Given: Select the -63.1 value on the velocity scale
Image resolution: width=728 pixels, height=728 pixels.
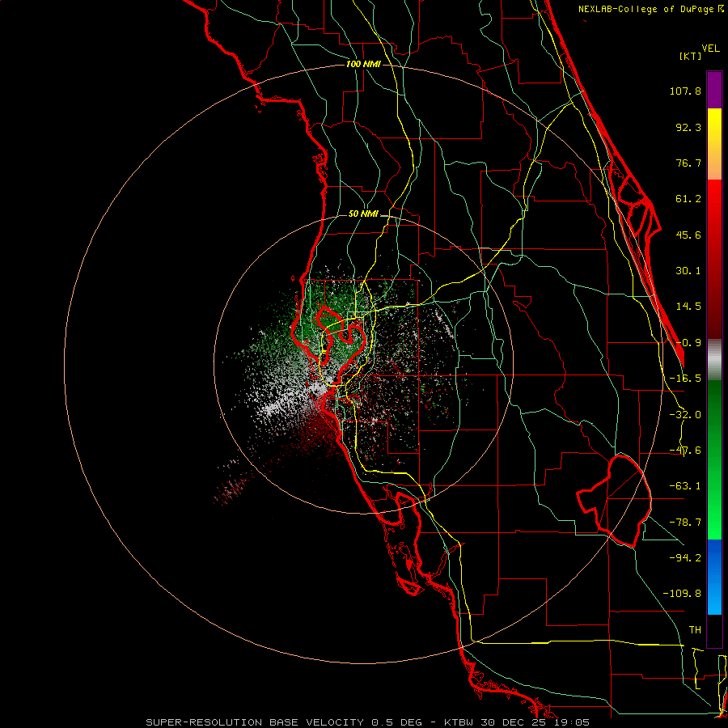Looking at the screenshot, I should click(685, 486).
